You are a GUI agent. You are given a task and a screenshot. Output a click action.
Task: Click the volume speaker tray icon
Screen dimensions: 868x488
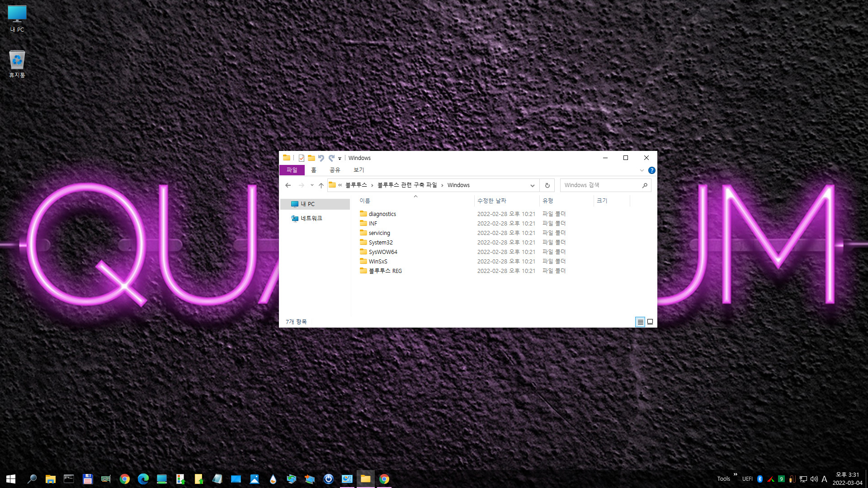pos(814,479)
